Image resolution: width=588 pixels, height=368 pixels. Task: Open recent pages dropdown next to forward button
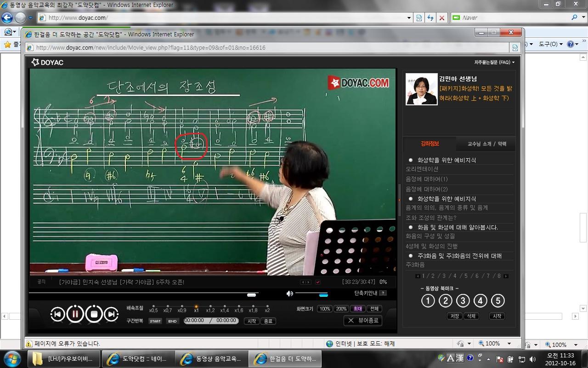(x=31, y=18)
